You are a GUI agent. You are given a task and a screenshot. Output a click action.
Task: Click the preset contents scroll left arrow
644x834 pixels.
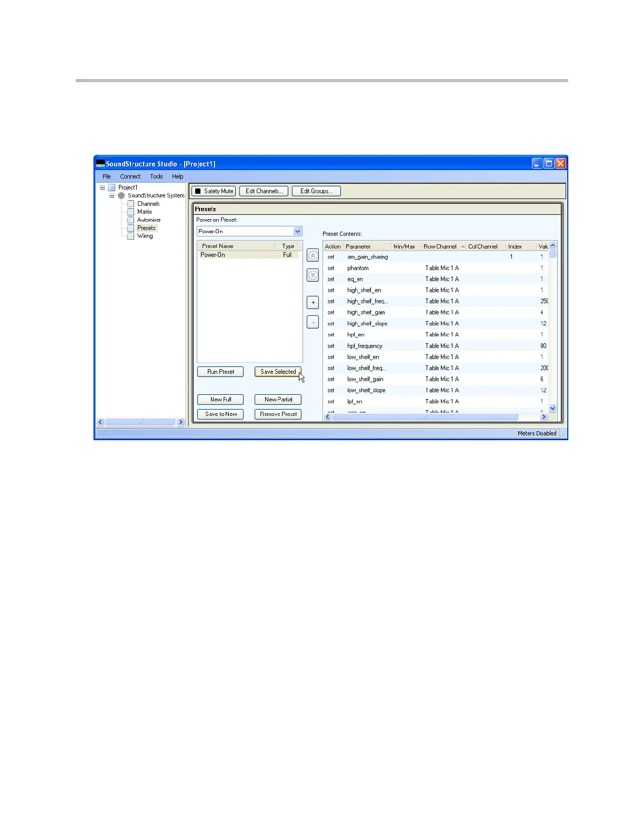(328, 417)
